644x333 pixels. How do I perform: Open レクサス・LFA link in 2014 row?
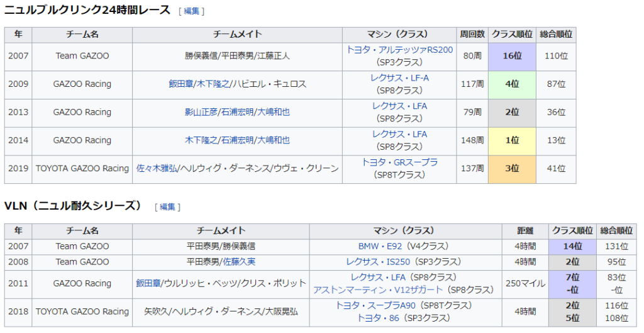(399, 134)
